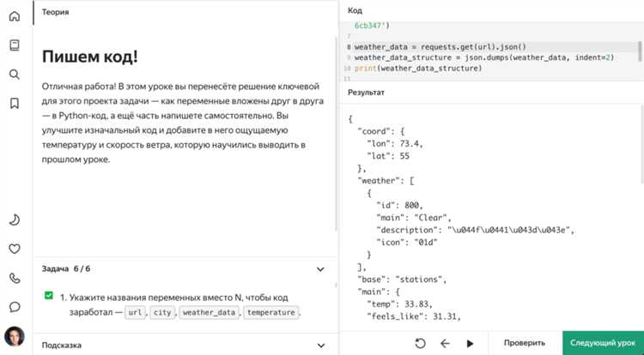Open the book/course icon in the sidebar
The height and width of the screenshot is (355, 644).
[x=15, y=45]
